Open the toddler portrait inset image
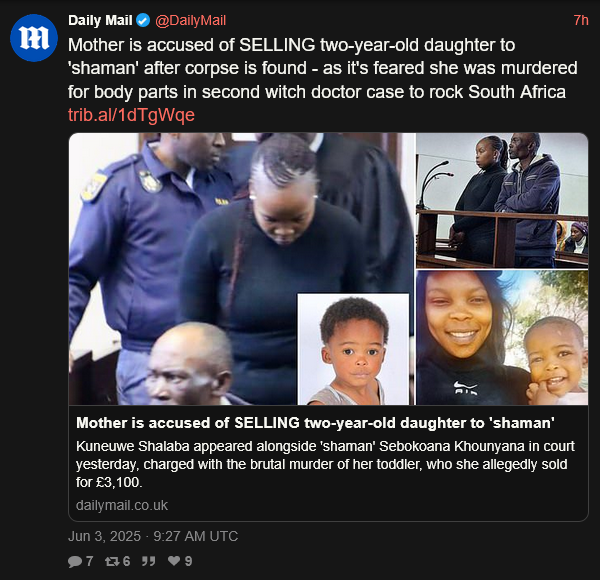The width and height of the screenshot is (600, 580). click(x=353, y=349)
